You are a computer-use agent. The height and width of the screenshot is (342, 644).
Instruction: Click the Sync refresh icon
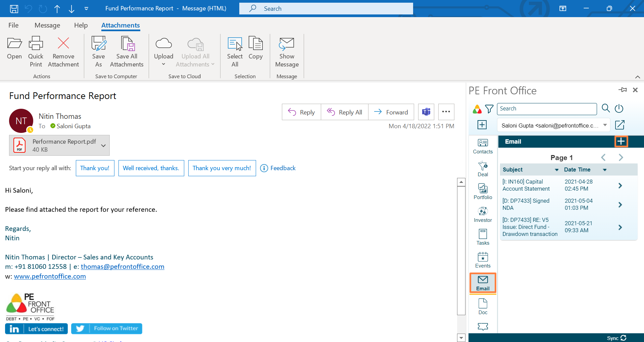point(623,338)
